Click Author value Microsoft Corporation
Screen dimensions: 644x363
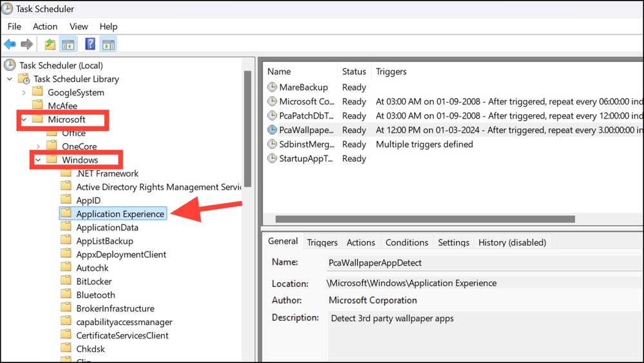pos(372,300)
